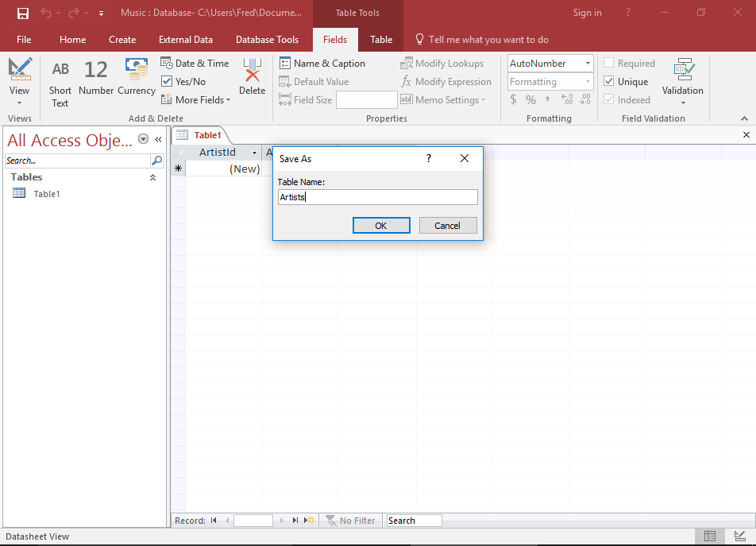Image resolution: width=756 pixels, height=546 pixels.
Task: Add a Date & Time field
Action: tap(195, 64)
